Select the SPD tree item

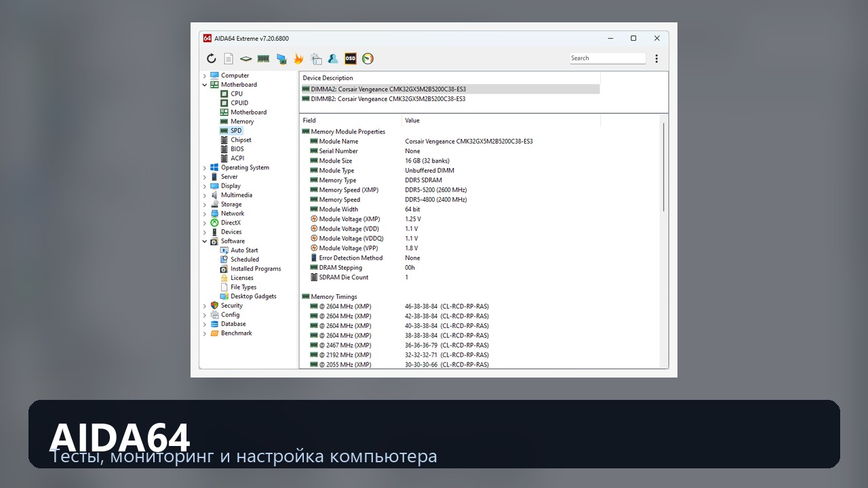click(x=231, y=131)
